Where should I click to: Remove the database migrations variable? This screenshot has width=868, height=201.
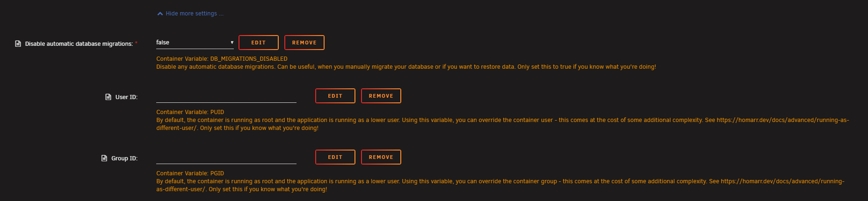(x=304, y=43)
